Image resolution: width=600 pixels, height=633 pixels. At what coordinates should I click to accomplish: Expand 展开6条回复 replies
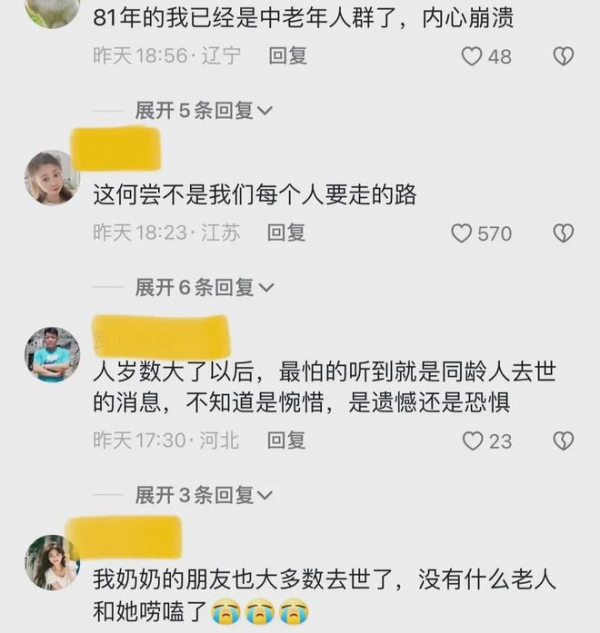[204, 287]
